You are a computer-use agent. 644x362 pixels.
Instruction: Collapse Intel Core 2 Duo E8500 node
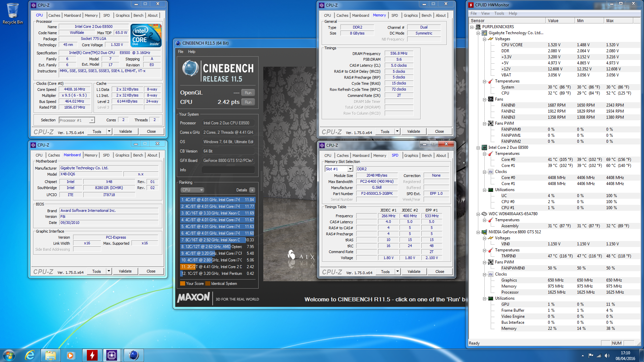click(x=478, y=147)
